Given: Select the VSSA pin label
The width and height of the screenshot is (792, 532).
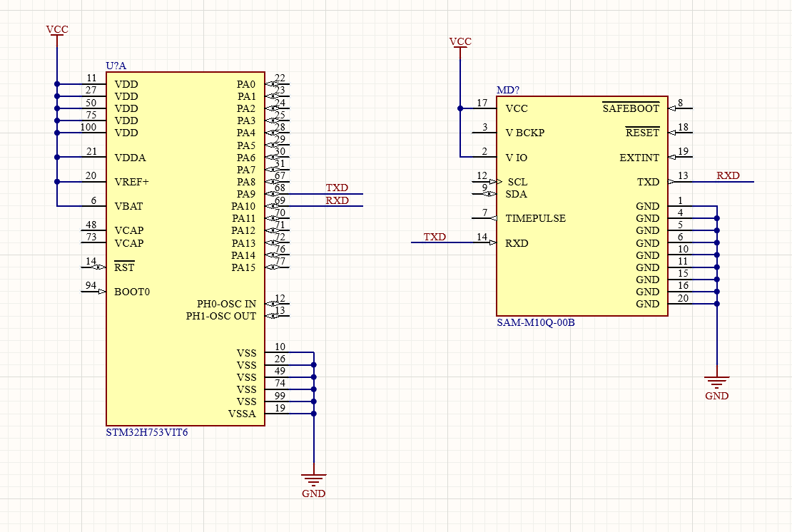Looking at the screenshot, I should coord(242,414).
